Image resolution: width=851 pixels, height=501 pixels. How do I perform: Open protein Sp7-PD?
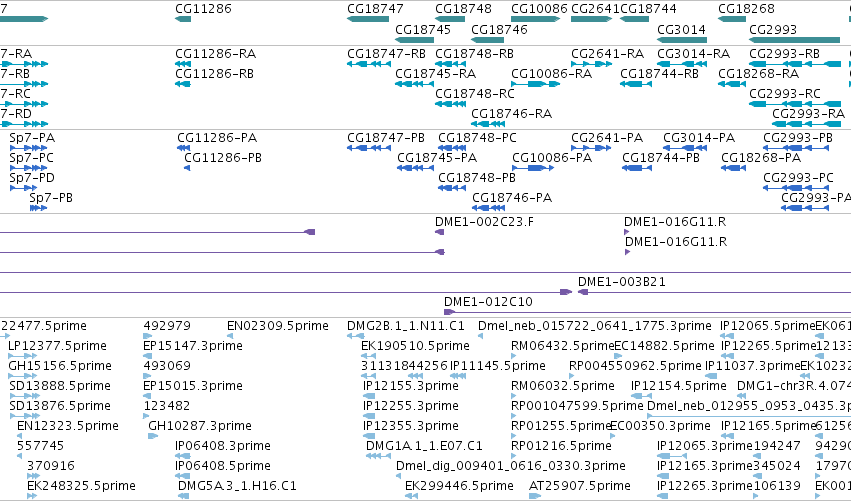pyautogui.click(x=31, y=178)
